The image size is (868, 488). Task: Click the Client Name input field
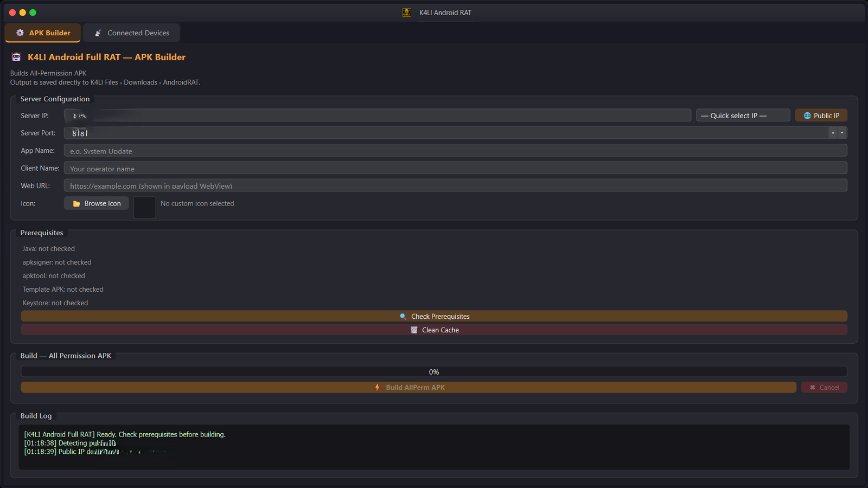click(x=456, y=168)
